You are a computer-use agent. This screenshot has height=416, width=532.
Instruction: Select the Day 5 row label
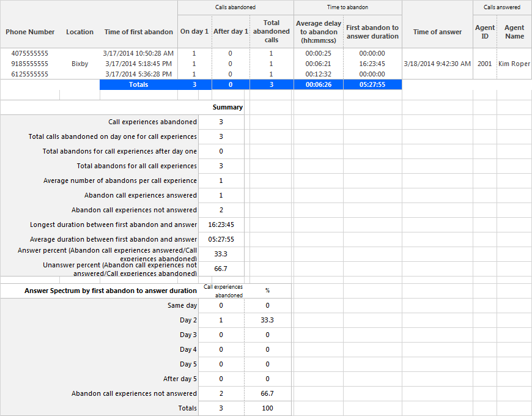click(188, 364)
